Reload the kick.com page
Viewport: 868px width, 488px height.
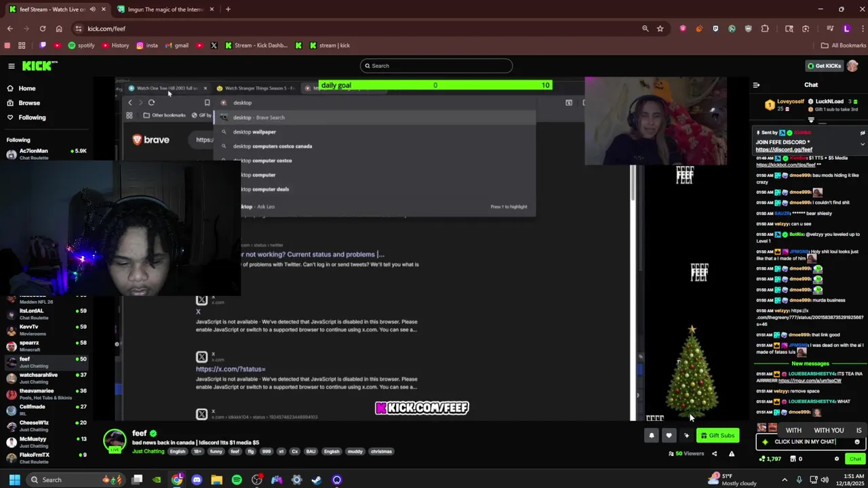(43, 28)
